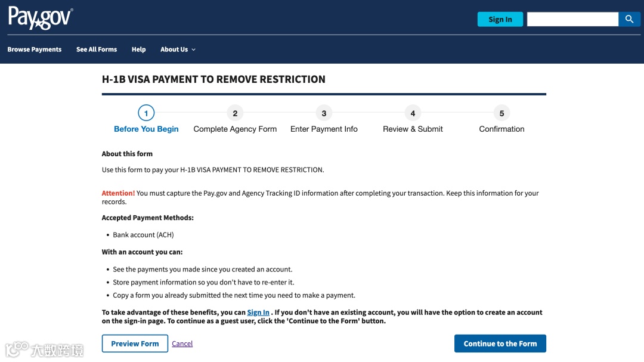Open the Help menu item
Screen dimensions: 644x362
138,49
